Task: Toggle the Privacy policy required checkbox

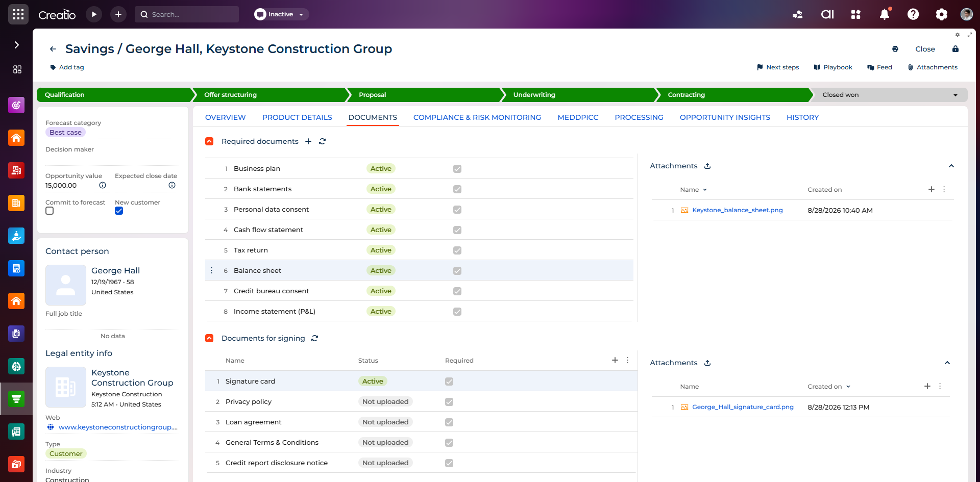Action: (449, 402)
